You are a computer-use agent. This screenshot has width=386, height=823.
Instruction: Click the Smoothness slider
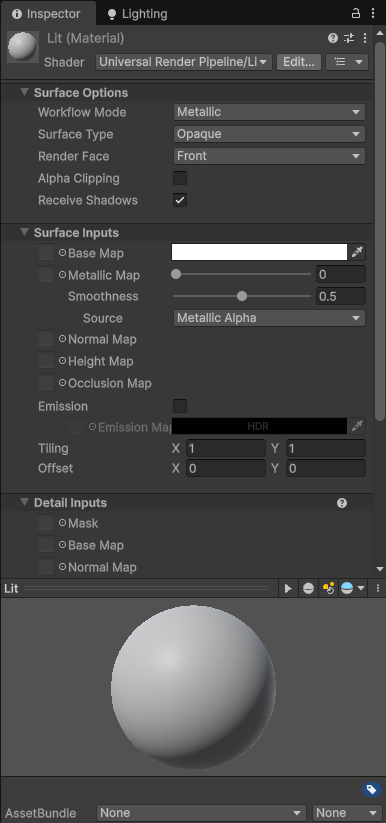242,296
